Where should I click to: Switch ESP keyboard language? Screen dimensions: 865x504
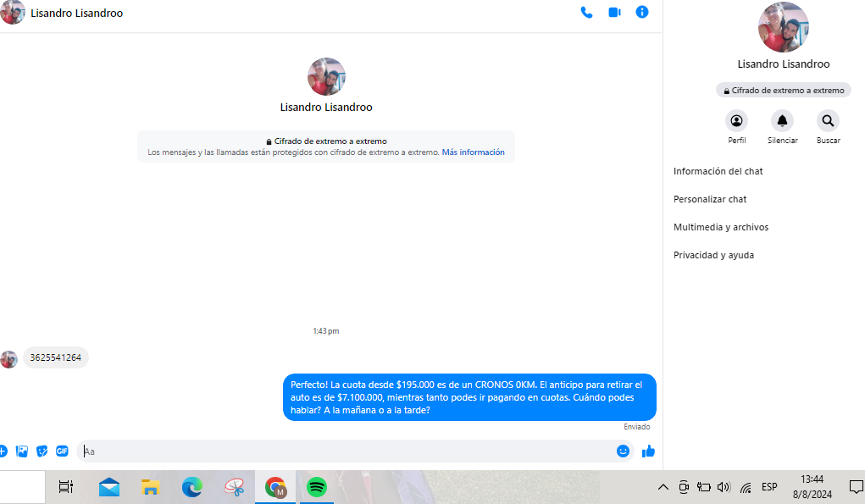tap(769, 487)
